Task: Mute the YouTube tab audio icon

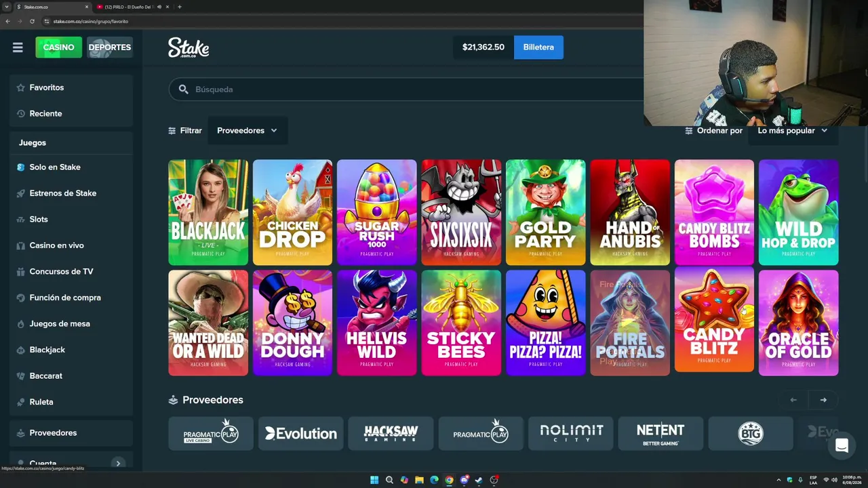Action: click(159, 7)
